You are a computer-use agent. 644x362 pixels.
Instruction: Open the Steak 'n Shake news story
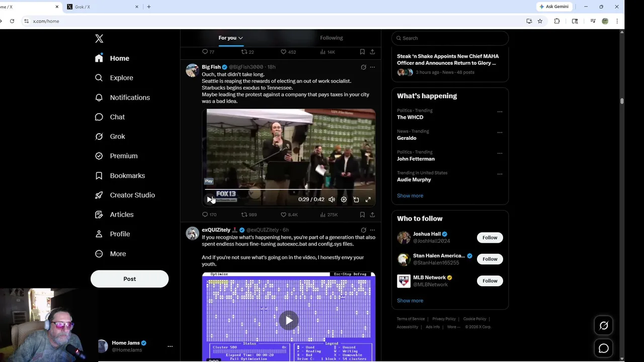click(x=450, y=63)
